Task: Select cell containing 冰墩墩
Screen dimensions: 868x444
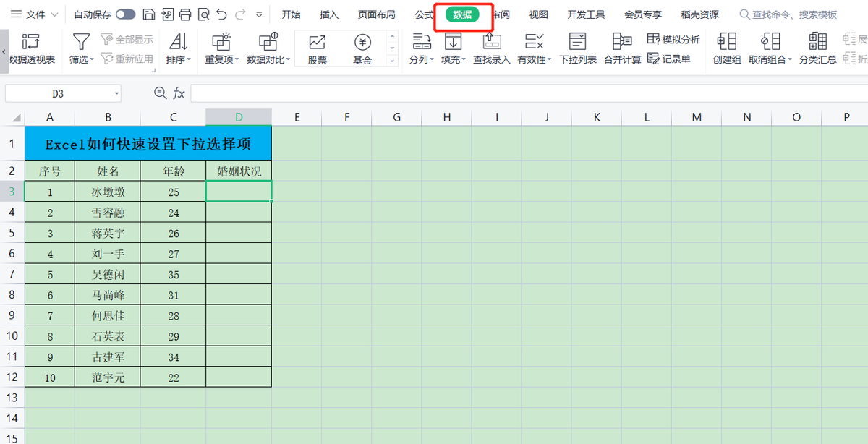Action: coord(108,192)
